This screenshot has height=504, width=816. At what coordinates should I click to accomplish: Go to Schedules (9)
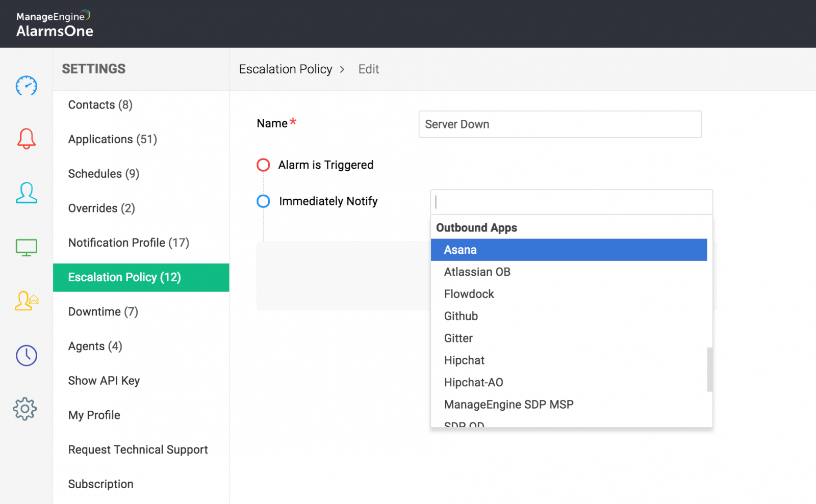[104, 174]
